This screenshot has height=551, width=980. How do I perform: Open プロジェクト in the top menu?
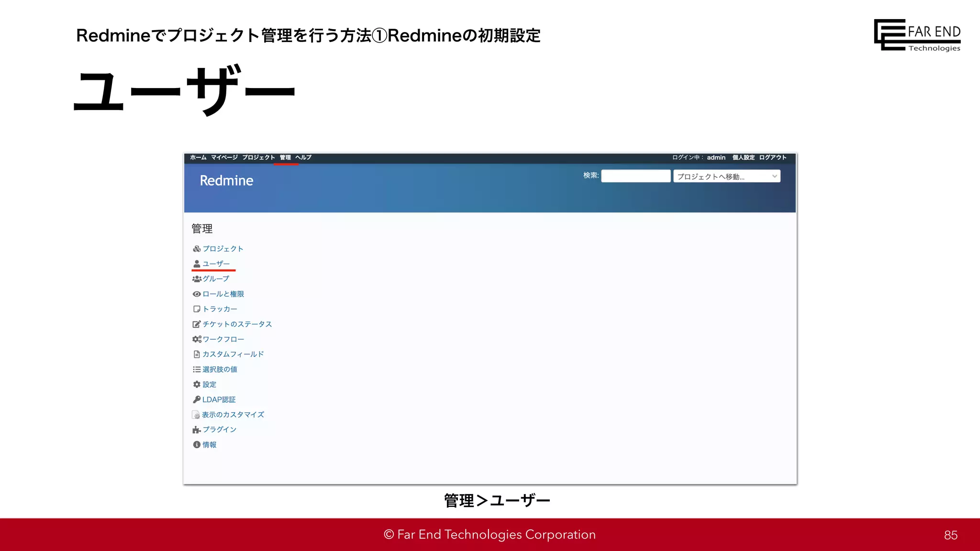258,157
